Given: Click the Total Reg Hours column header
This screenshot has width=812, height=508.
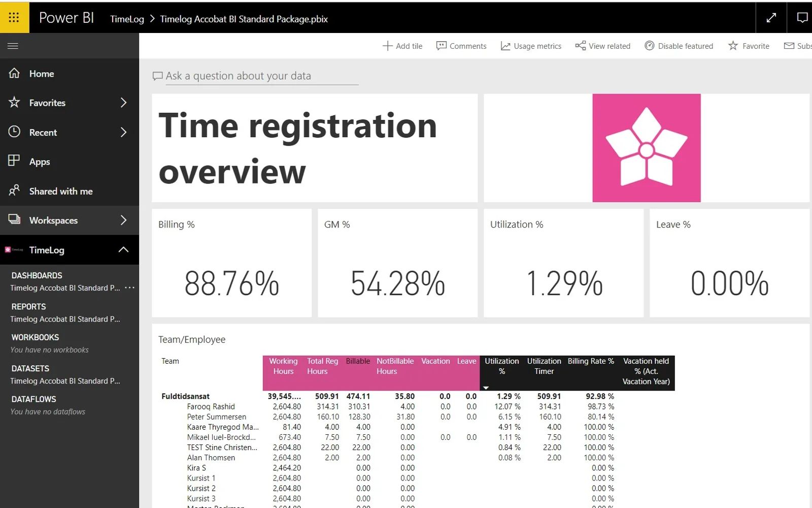Looking at the screenshot, I should click(x=322, y=366).
